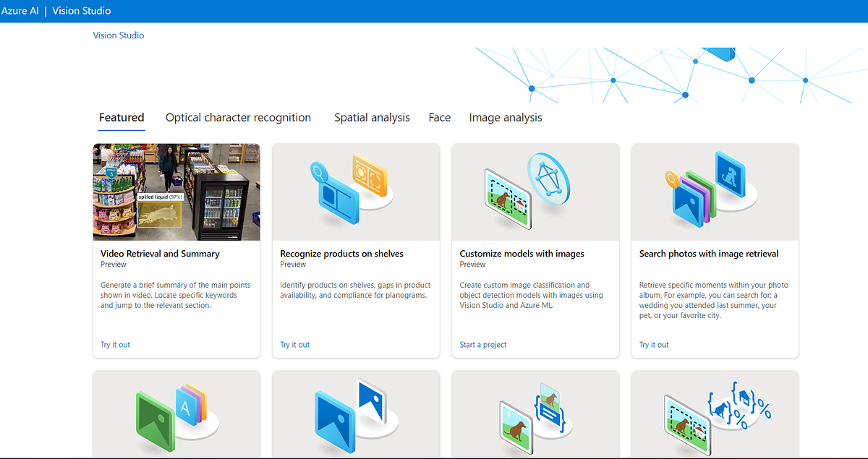Click Try it out under Search photos card
The height and width of the screenshot is (459, 868).
point(653,345)
